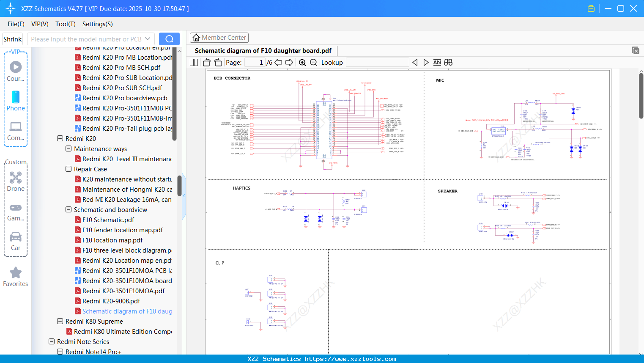The height and width of the screenshot is (363, 644).
Task: Open the model number search dropdown
Action: [148, 38]
